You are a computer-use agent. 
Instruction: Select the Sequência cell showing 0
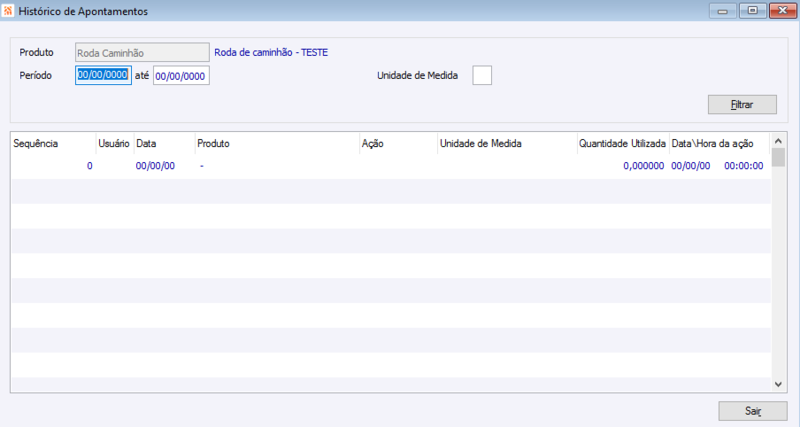tap(89, 166)
